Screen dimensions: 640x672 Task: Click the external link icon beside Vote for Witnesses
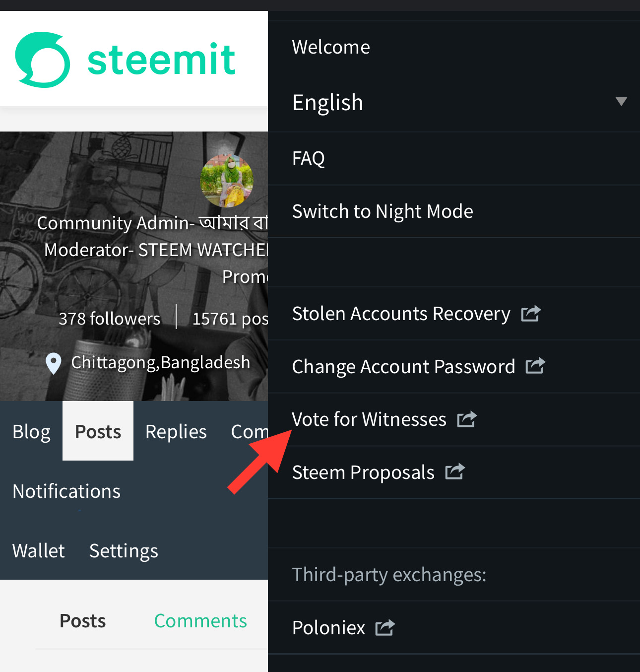tap(466, 419)
